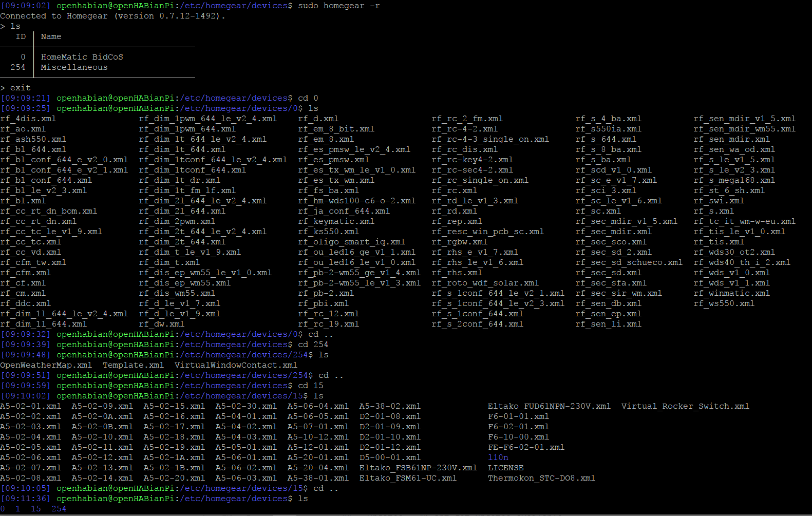Select rf_sec_sir_wm.xml entry
The width and height of the screenshot is (812, 516).
619,293
